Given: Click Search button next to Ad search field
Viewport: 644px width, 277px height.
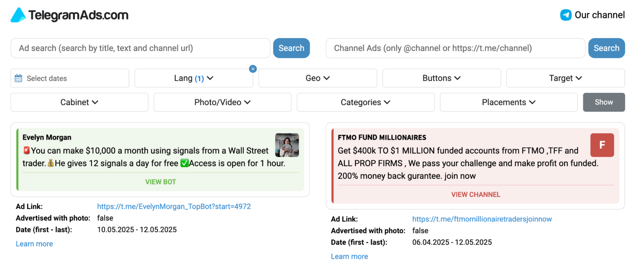Looking at the screenshot, I should (x=291, y=48).
